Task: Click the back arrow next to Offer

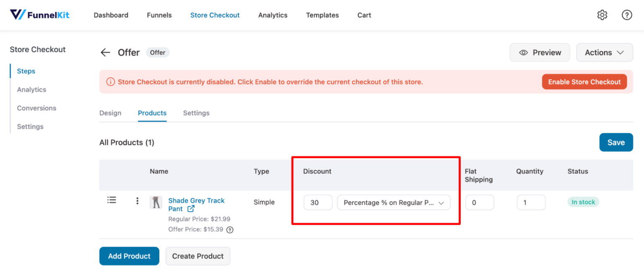Action: click(x=105, y=52)
